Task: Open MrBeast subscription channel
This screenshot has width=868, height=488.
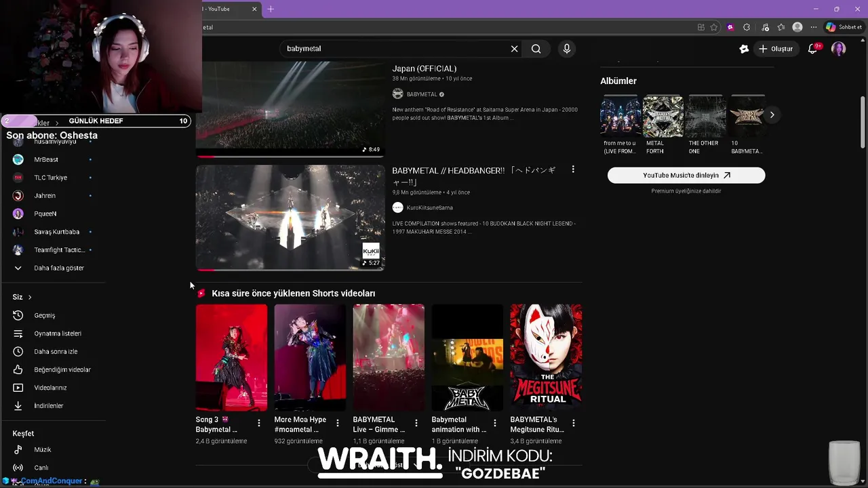Action: tap(53, 159)
